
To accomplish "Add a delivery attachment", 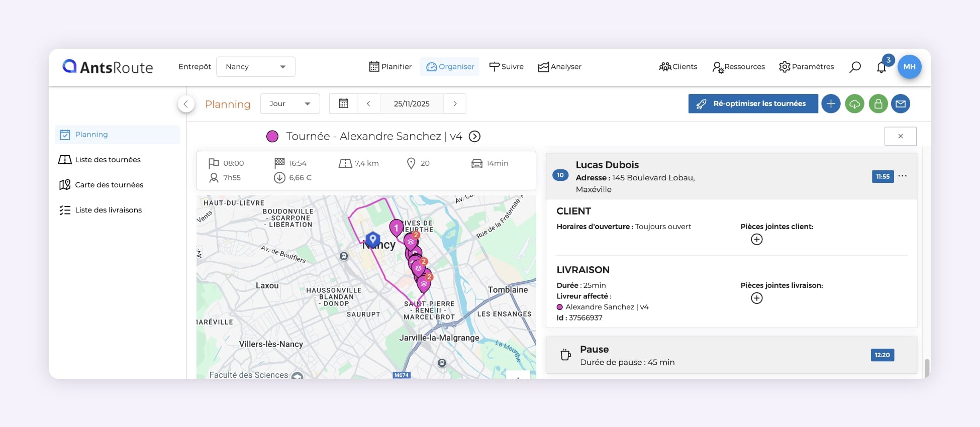I will [x=757, y=298].
